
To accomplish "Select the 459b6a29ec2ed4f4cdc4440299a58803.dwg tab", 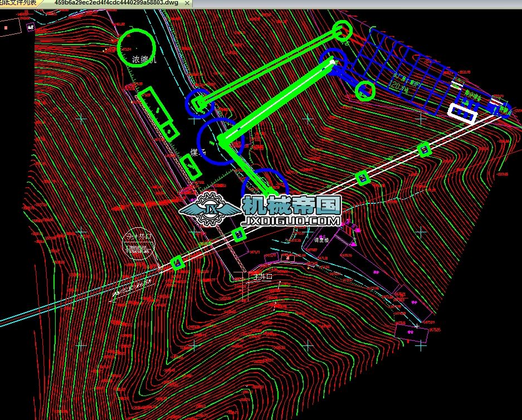I will point(116,3).
